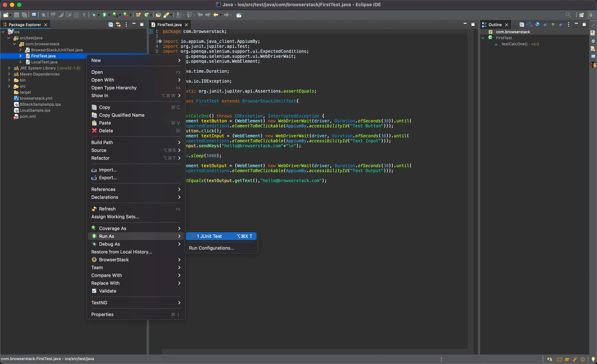Image resolution: width=597 pixels, height=364 pixels.
Task: Select Debug As in context menu
Action: [109, 244]
